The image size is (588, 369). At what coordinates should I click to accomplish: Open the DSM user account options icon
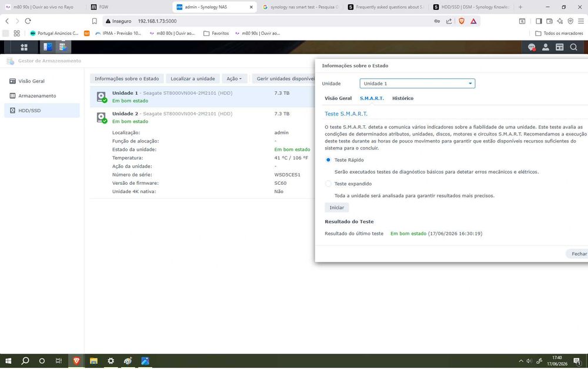546,47
